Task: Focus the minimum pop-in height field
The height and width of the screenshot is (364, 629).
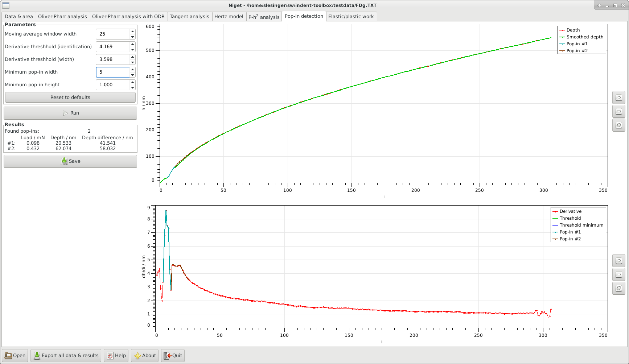Action: [113, 85]
